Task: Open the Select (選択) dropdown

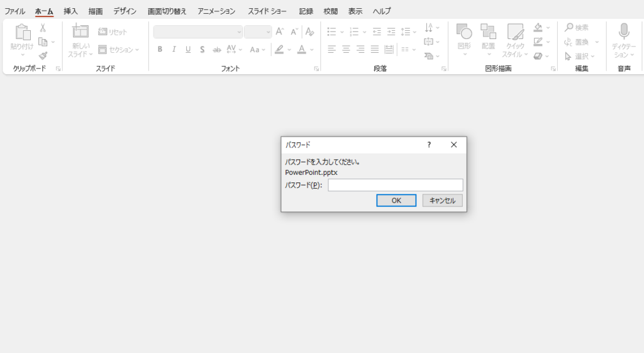Action: [x=579, y=56]
